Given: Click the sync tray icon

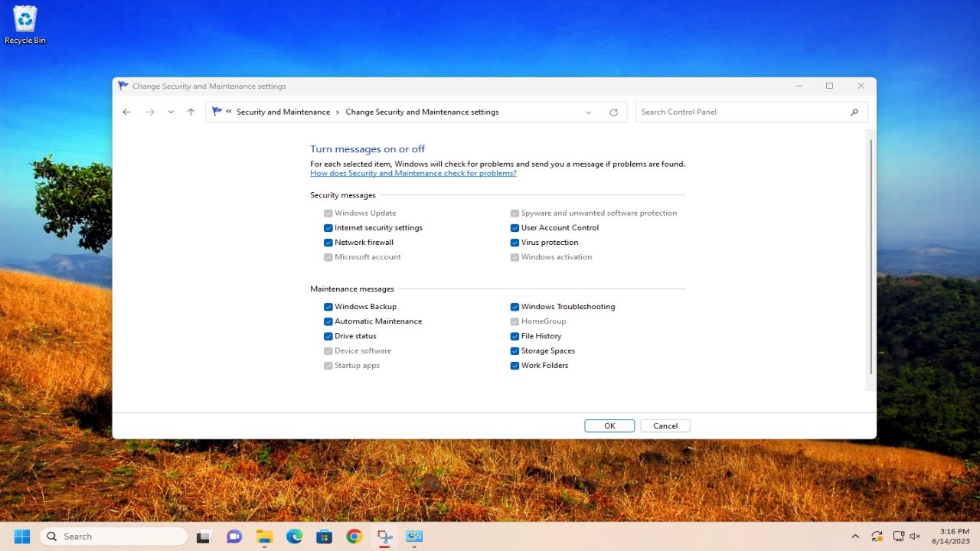Looking at the screenshot, I should point(877,536).
